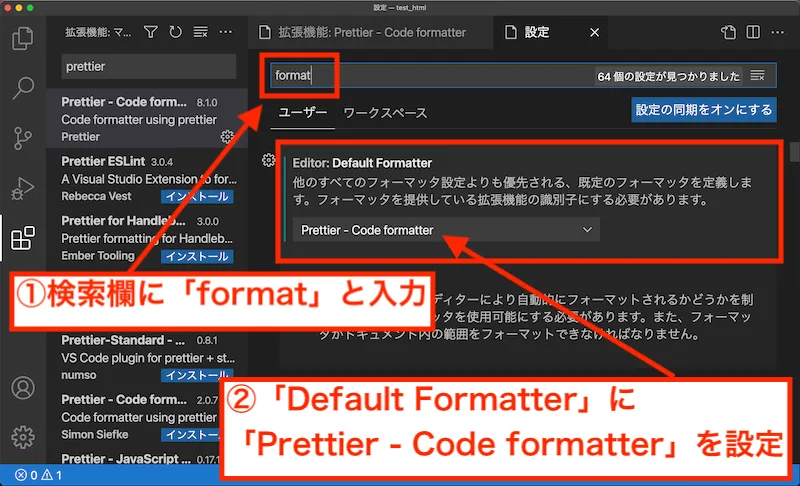Switch to the ワークスペース settings tab
The image size is (800, 486).
pyautogui.click(x=385, y=113)
